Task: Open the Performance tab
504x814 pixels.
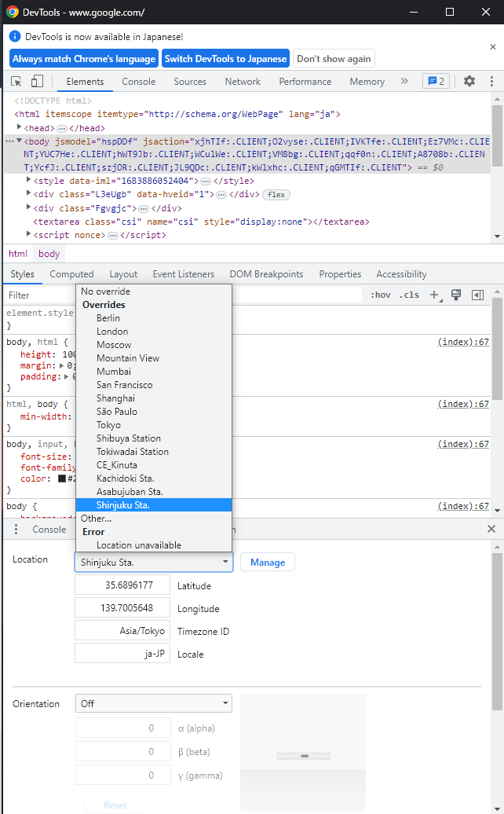Action: click(x=305, y=82)
